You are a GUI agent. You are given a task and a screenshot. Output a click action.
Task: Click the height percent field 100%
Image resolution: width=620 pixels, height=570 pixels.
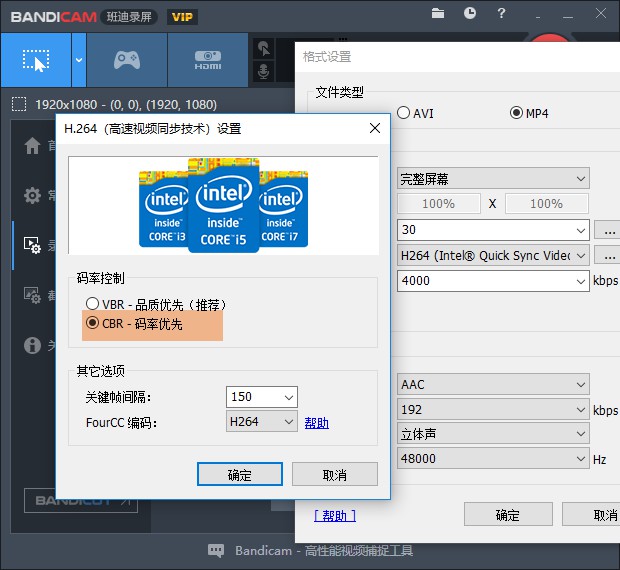(x=546, y=204)
